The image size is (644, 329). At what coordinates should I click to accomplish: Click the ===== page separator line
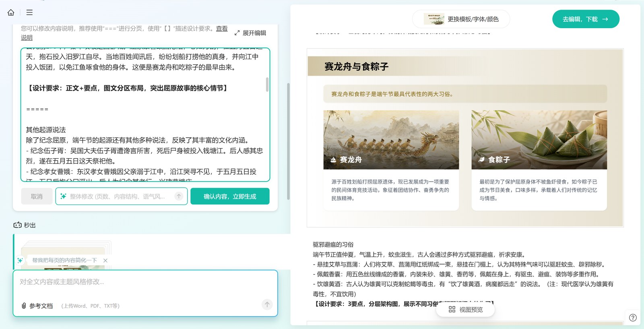(x=37, y=109)
